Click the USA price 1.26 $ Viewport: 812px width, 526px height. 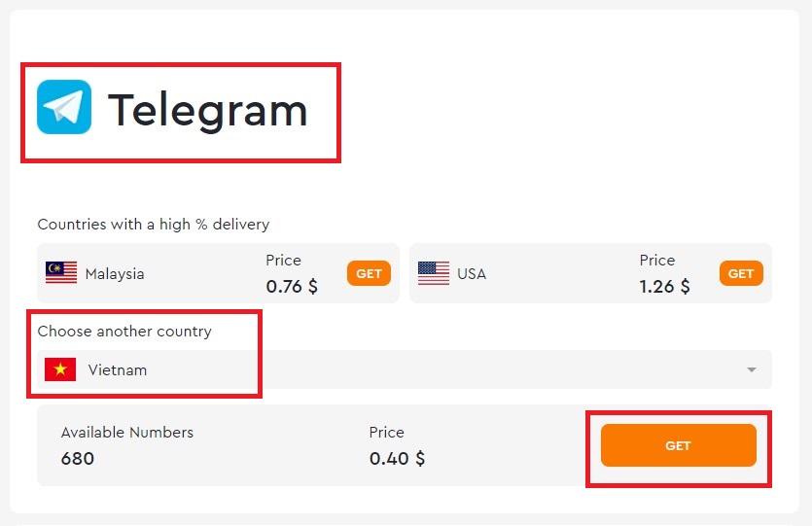pos(664,286)
